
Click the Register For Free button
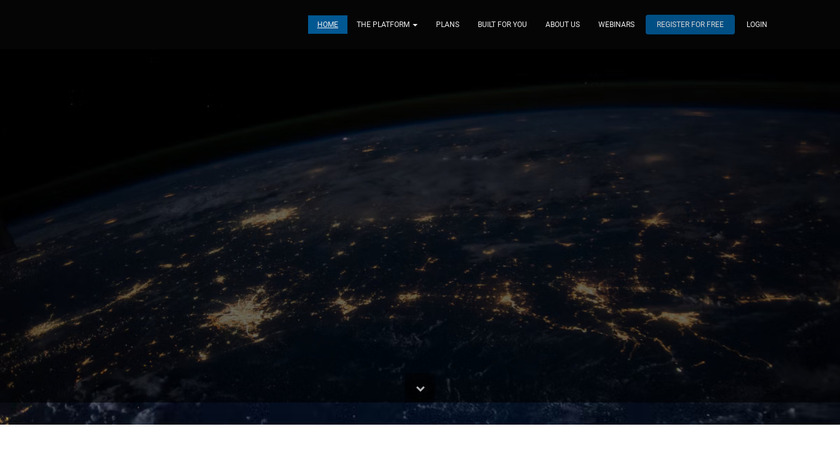click(x=690, y=25)
